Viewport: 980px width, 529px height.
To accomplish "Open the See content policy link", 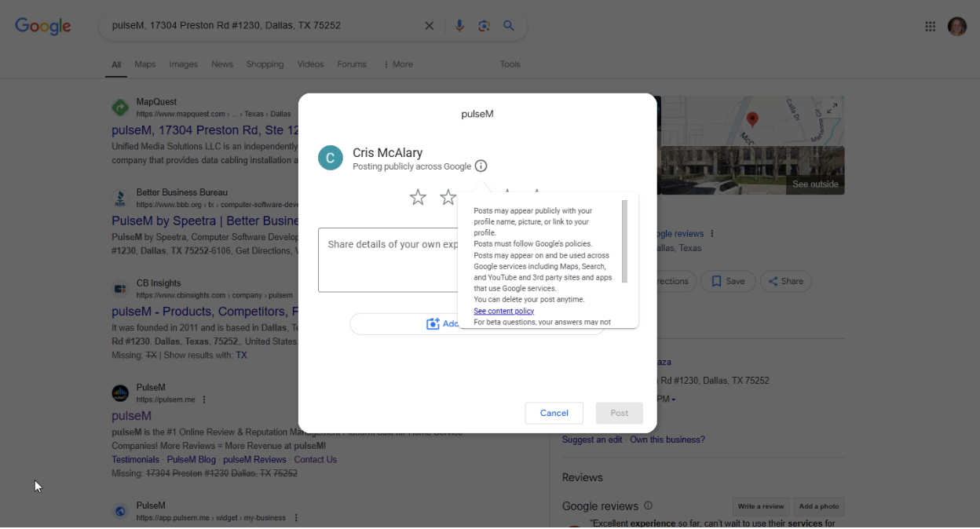I will pos(503,311).
